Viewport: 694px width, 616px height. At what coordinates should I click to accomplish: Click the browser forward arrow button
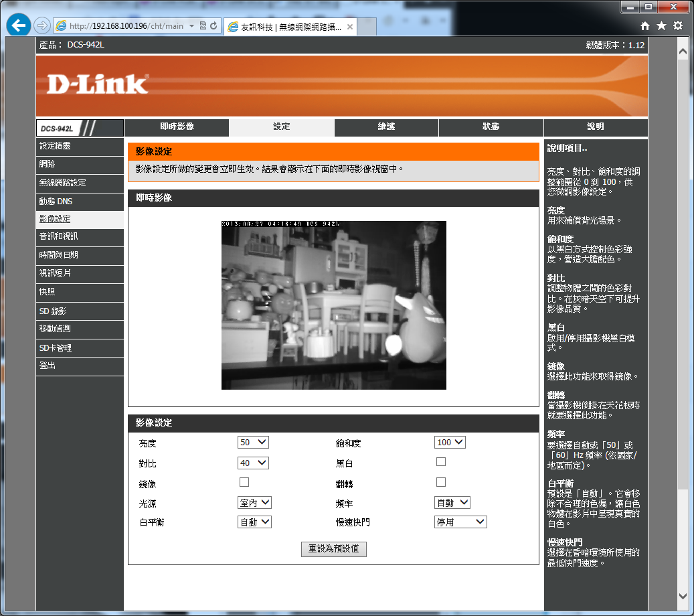tap(41, 25)
